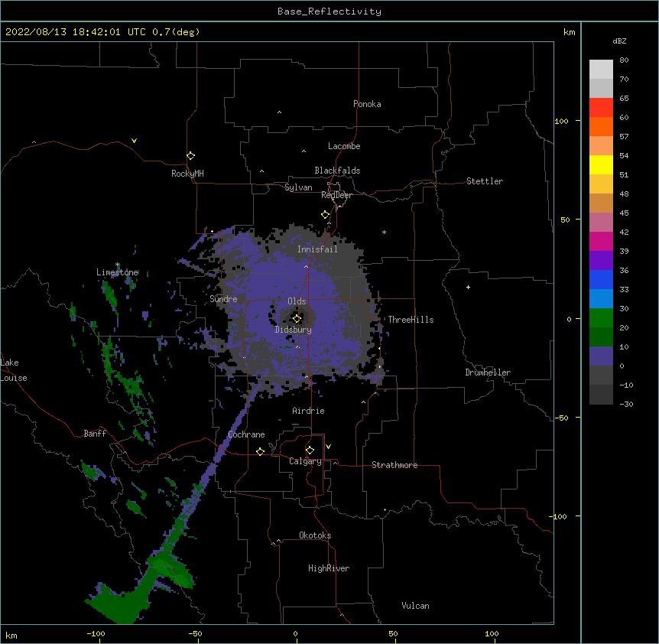Pick the slate purple 0-10 dBZ swatch
This screenshot has width=659, height=644.
pos(601,356)
